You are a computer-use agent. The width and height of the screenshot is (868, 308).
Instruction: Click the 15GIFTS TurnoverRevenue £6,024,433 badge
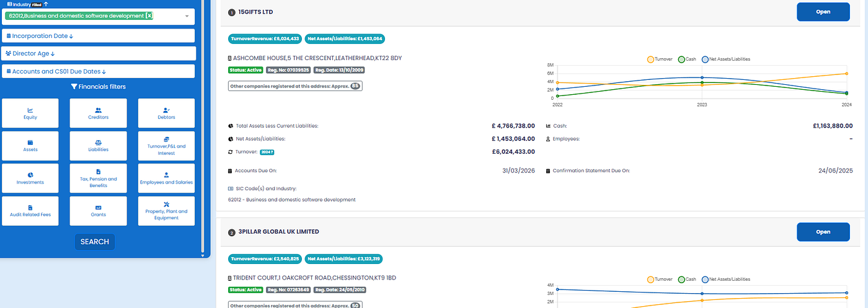click(x=266, y=38)
